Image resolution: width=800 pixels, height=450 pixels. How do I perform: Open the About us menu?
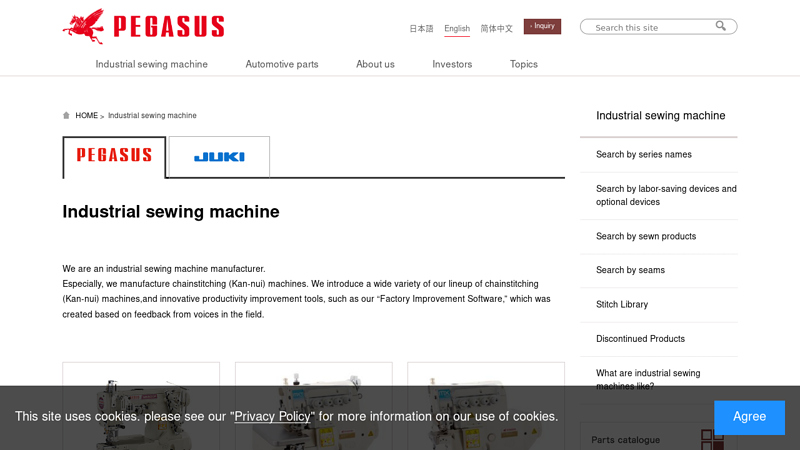pos(375,64)
